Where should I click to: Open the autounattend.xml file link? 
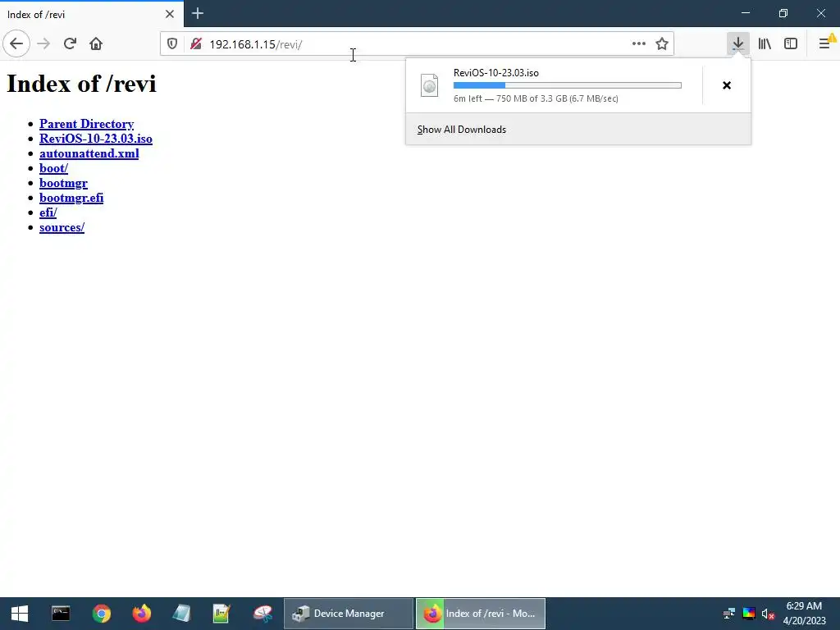pos(89,153)
